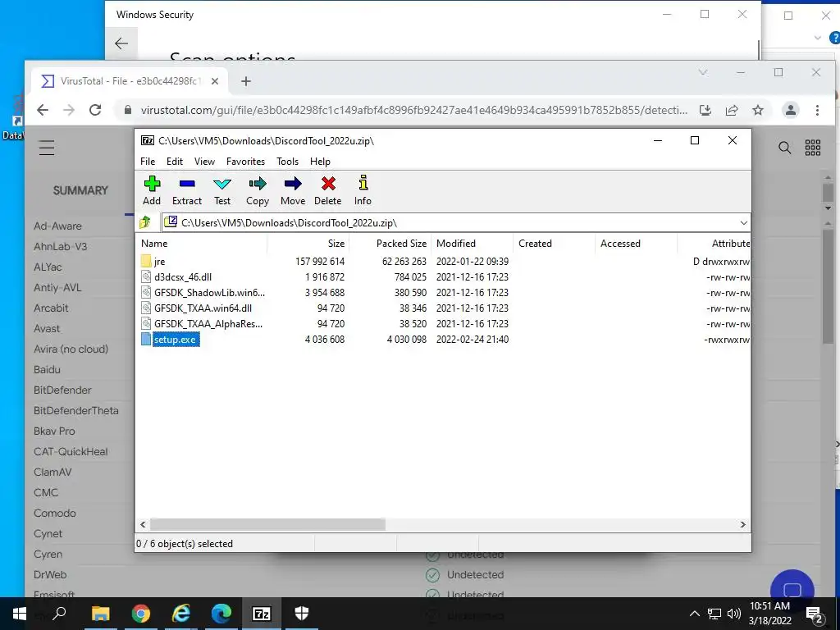
Task: Click the horizontal scrollbar thumb in 7-Zip
Action: click(267, 524)
